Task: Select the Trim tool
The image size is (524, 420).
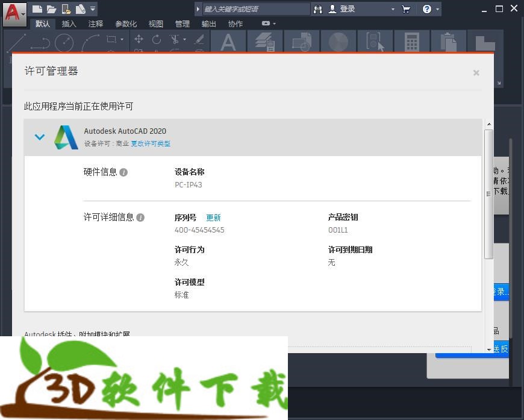Action: tap(175, 39)
